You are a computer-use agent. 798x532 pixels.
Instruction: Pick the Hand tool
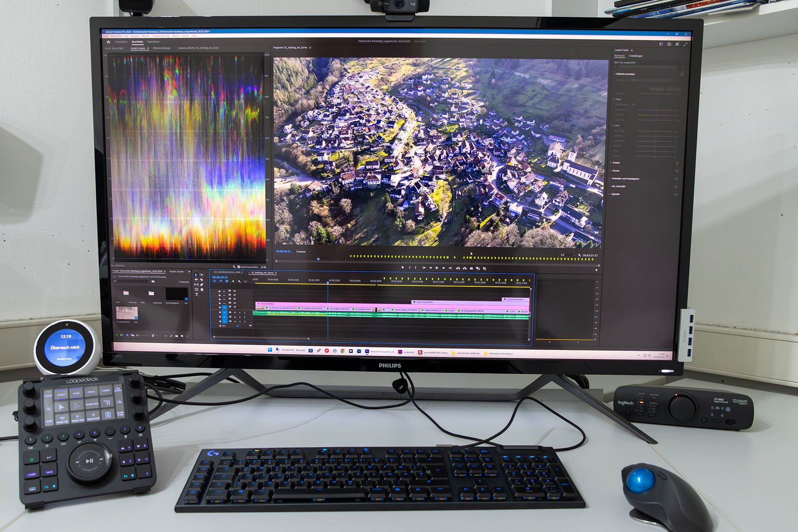click(x=202, y=290)
